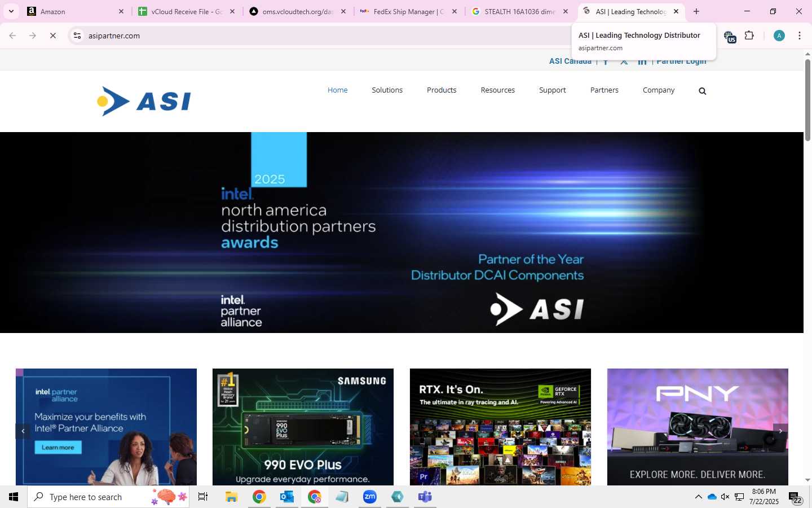Open the Chrome profile avatar A
812x508 pixels.
point(779,36)
